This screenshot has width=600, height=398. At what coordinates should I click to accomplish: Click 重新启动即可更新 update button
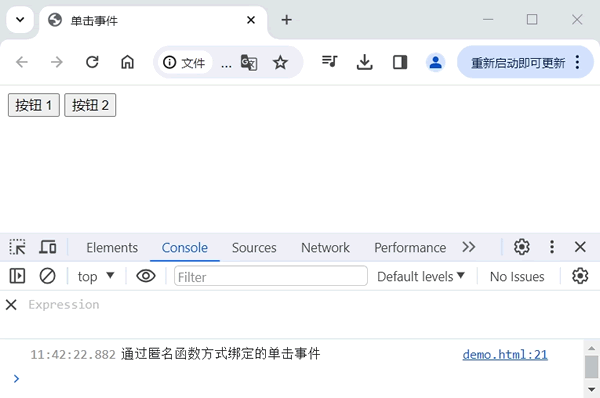point(518,62)
